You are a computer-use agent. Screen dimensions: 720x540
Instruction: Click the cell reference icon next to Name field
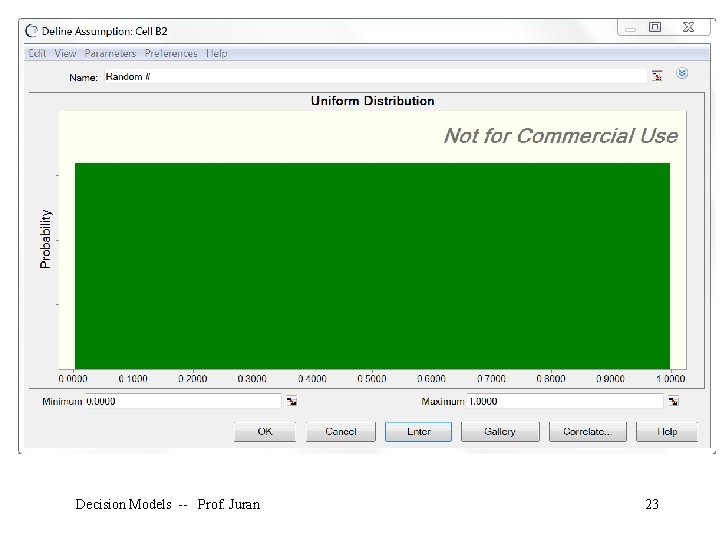click(657, 76)
